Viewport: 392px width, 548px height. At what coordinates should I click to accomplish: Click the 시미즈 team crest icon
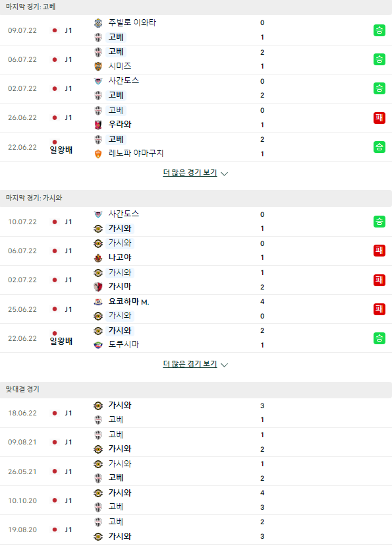(98, 66)
